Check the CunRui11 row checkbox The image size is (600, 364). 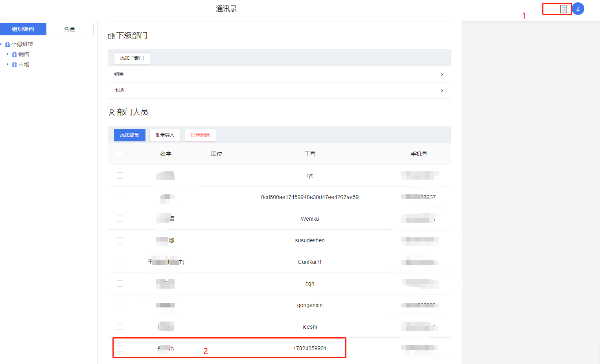coord(120,262)
